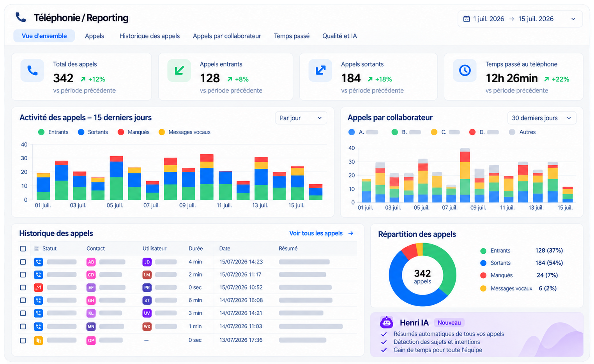
Task: Click the AB contact avatar
Action: click(x=91, y=262)
